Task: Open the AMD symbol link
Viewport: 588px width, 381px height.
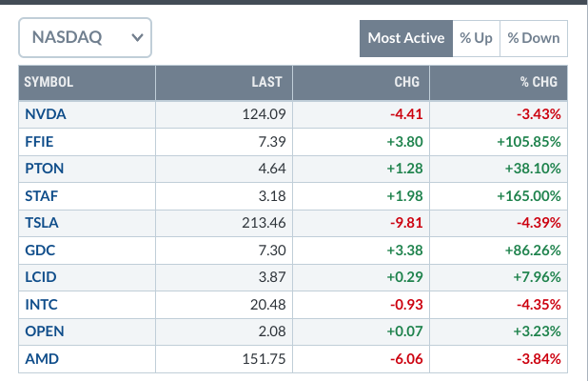Action: [x=42, y=359]
